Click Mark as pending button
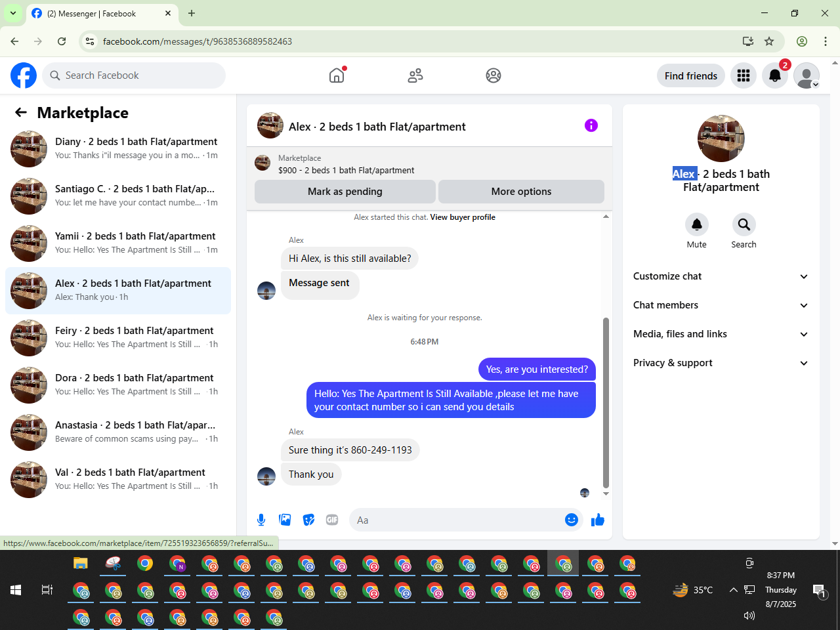This screenshot has height=630, width=840. pyautogui.click(x=345, y=192)
